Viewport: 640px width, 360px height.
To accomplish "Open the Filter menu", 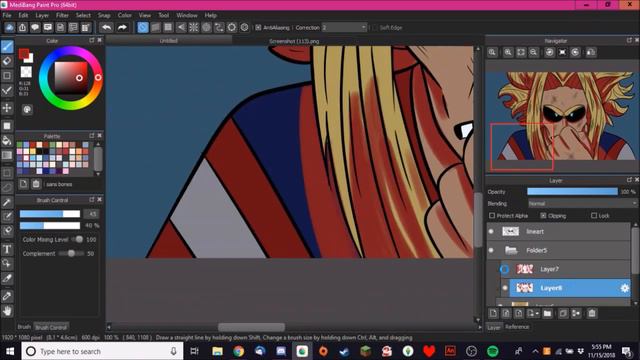I will click(x=62, y=16).
